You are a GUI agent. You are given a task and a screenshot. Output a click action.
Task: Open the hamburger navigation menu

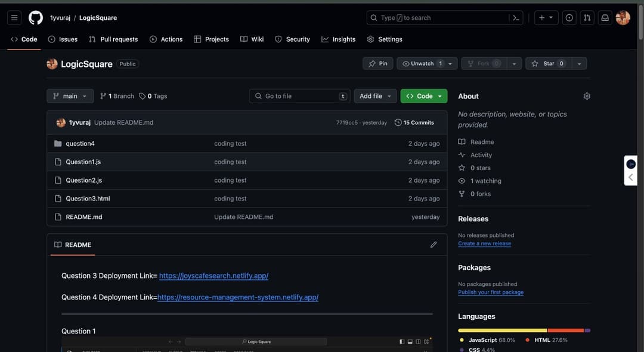click(x=14, y=18)
